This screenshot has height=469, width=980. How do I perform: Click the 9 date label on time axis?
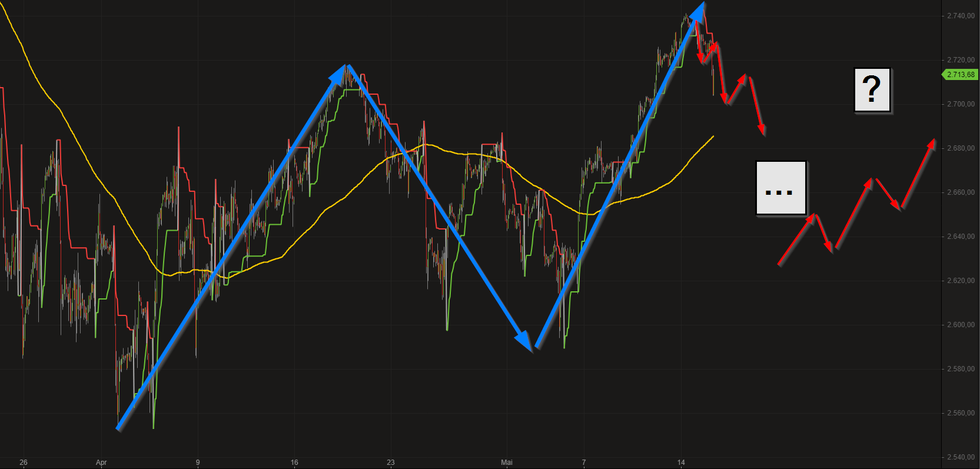point(198,463)
